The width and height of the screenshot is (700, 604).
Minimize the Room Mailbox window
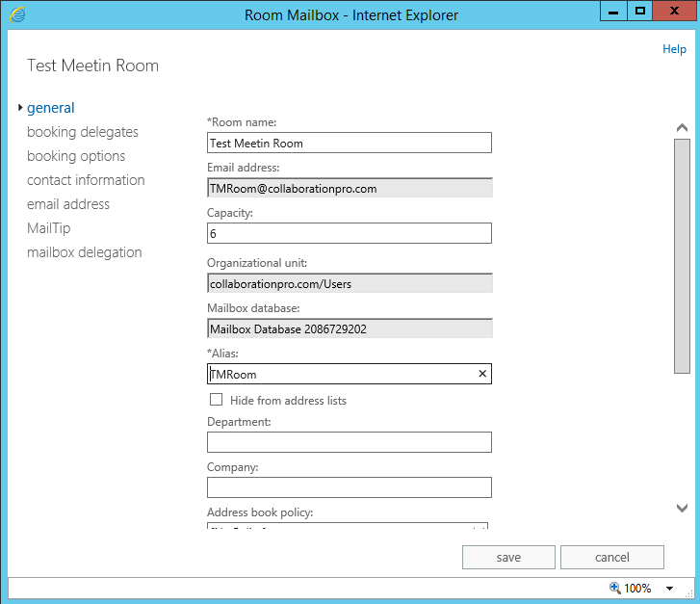[x=613, y=11]
